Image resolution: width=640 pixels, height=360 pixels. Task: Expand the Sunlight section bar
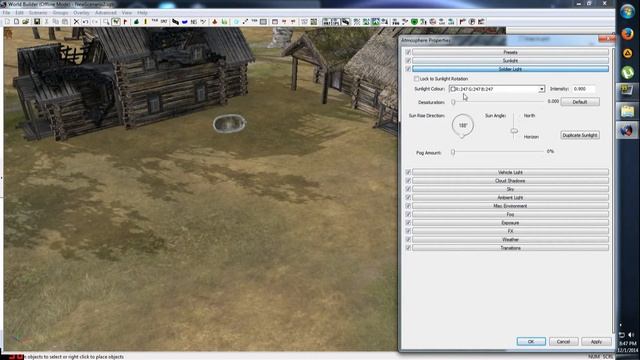pyautogui.click(x=510, y=60)
